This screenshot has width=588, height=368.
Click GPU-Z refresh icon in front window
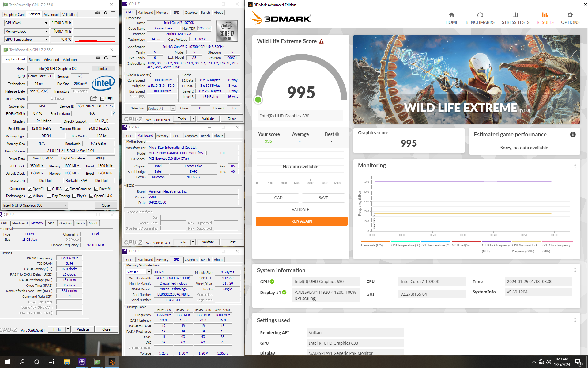point(106,58)
